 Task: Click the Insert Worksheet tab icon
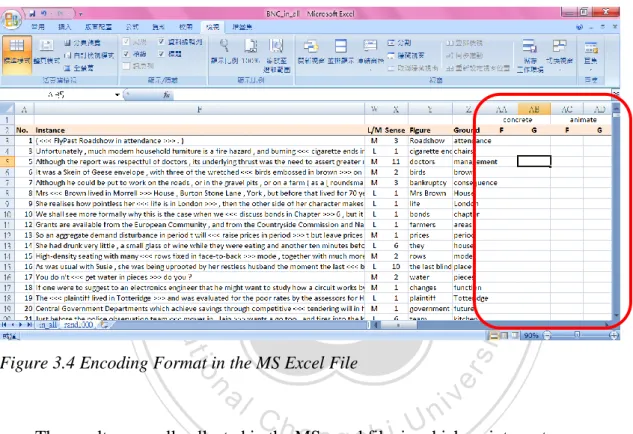pyautogui.click(x=104, y=325)
